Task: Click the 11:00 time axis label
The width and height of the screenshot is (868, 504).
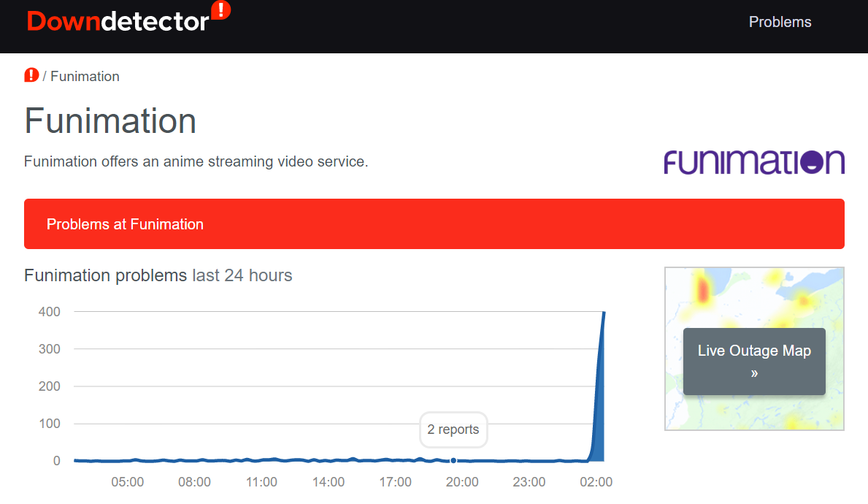Action: pos(261,482)
